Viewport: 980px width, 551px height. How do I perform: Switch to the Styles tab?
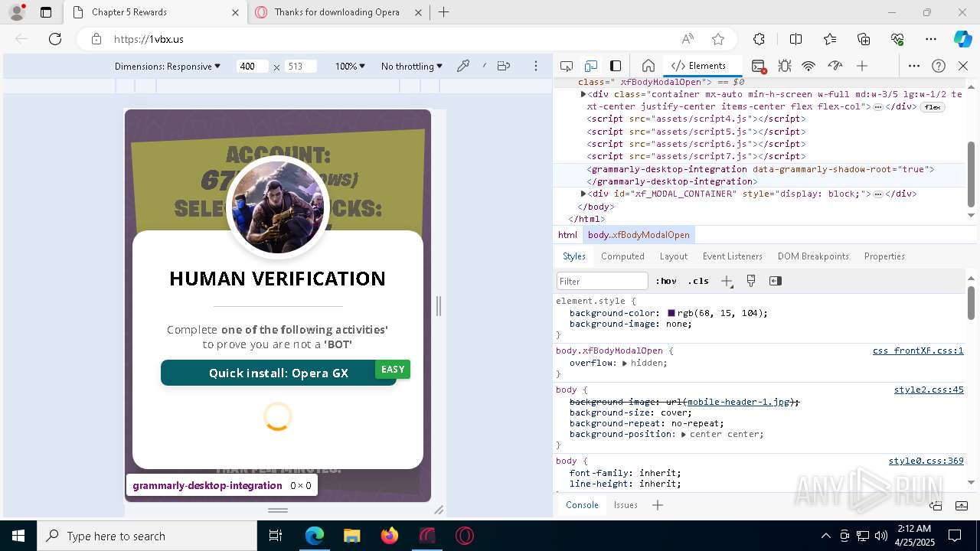coord(573,256)
